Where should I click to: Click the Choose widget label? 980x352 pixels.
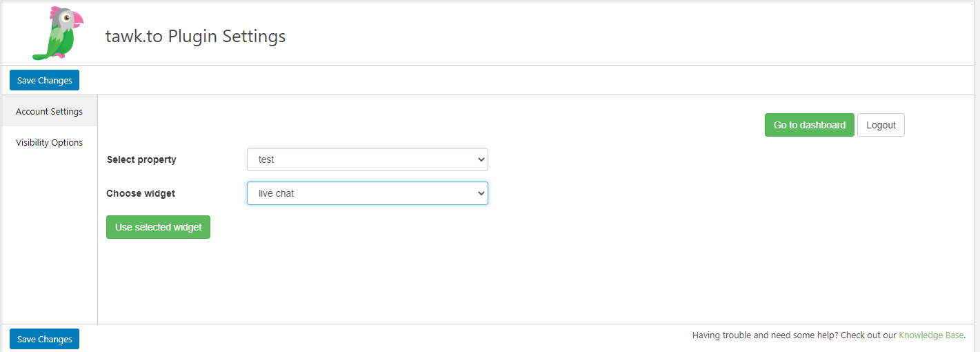click(x=141, y=193)
